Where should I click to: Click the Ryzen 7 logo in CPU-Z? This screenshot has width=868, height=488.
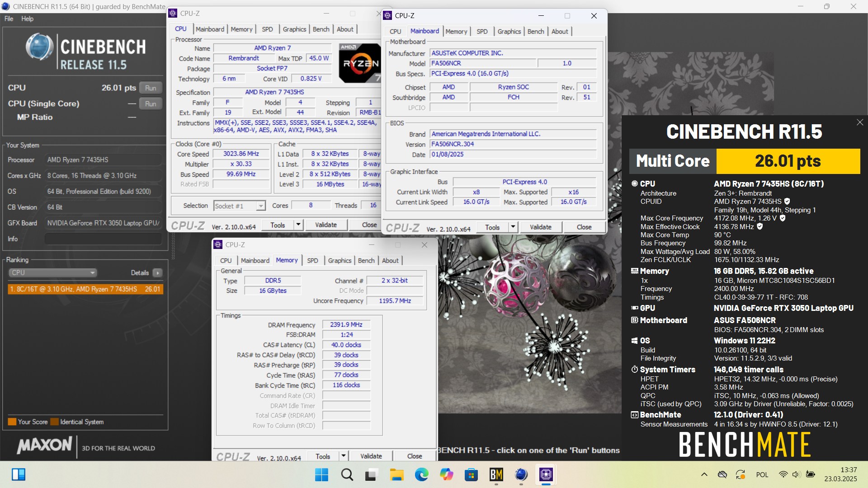coord(360,63)
